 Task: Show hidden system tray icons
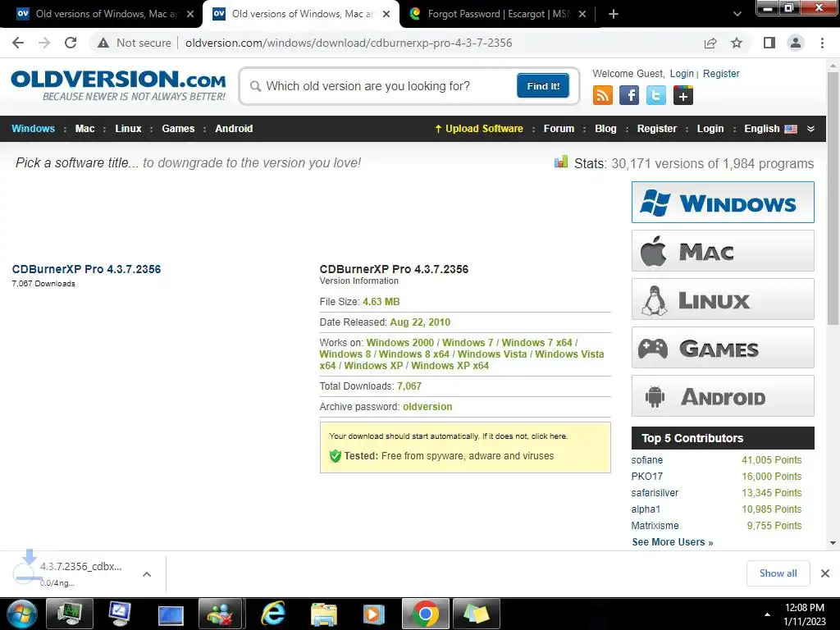[x=767, y=614]
